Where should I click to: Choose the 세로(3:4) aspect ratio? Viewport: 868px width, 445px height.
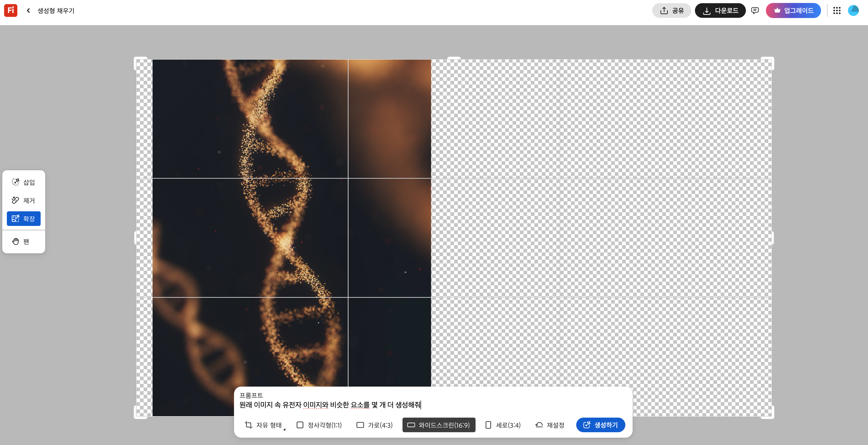pyautogui.click(x=503, y=425)
